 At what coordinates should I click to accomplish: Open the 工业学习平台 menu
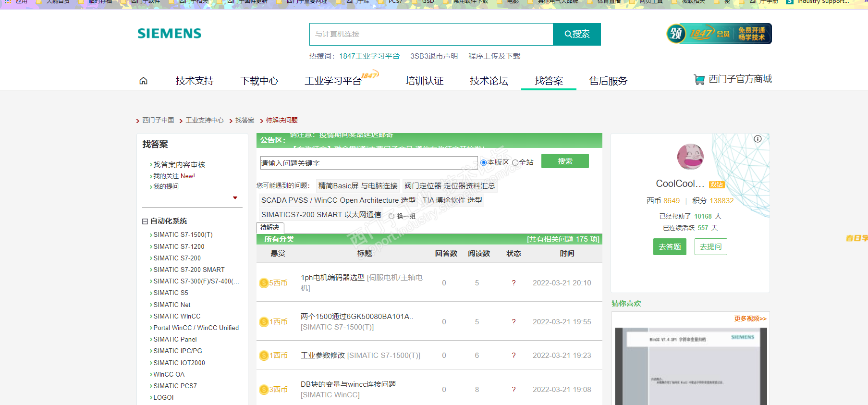tap(333, 81)
